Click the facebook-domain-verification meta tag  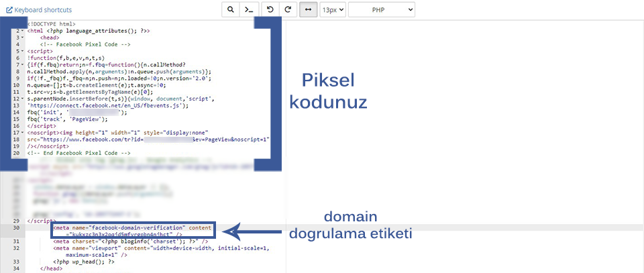click(x=133, y=231)
